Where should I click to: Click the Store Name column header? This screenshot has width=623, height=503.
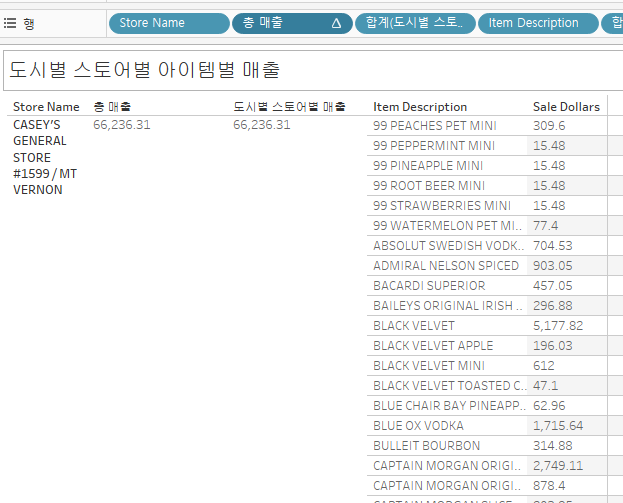pyautogui.click(x=46, y=107)
